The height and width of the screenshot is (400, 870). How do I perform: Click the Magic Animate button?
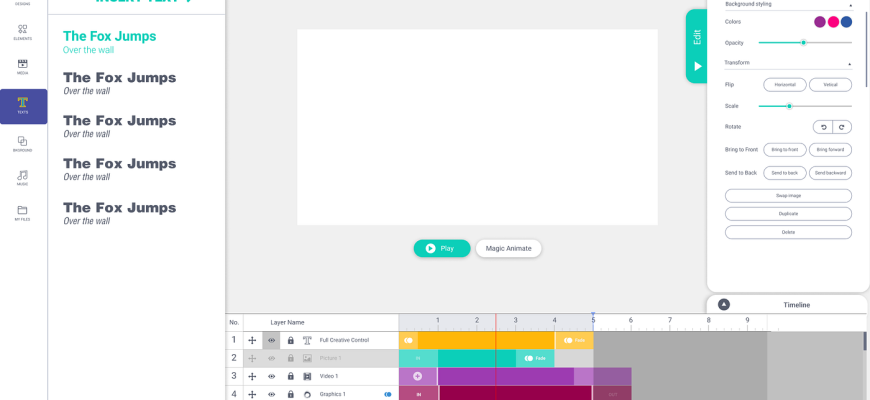(508, 249)
